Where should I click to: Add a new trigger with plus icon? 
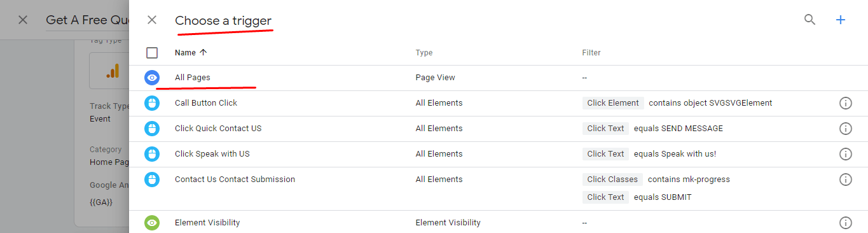point(841,20)
